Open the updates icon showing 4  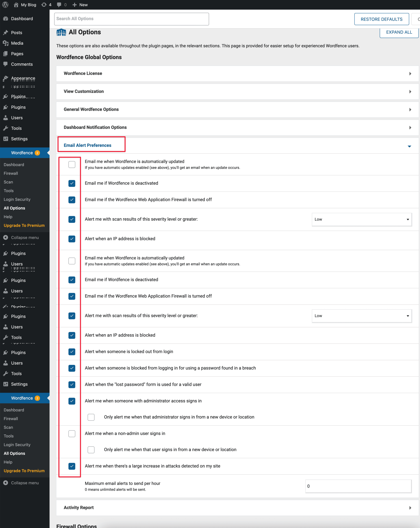[x=44, y=5]
